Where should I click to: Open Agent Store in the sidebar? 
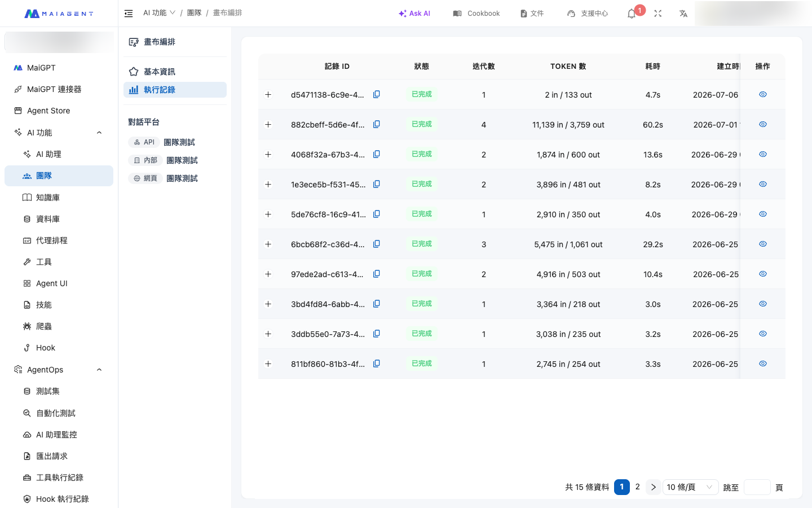pyautogui.click(x=59, y=111)
